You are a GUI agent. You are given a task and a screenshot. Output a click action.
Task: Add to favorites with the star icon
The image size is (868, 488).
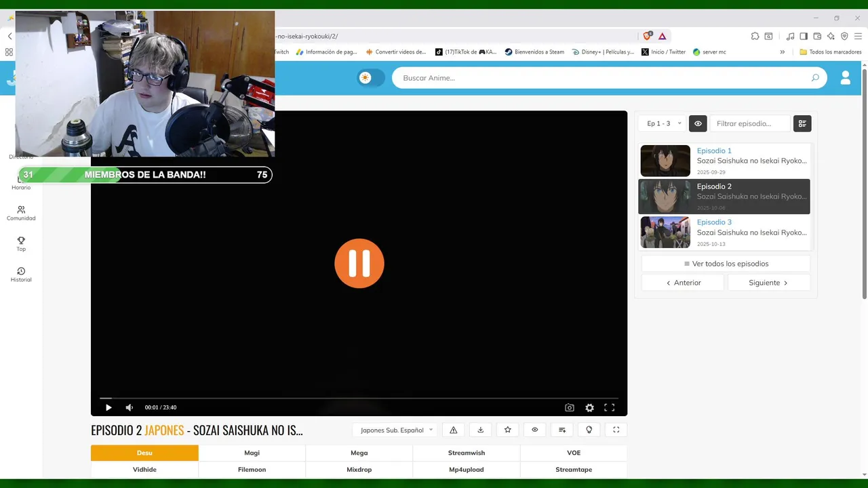[x=508, y=430]
